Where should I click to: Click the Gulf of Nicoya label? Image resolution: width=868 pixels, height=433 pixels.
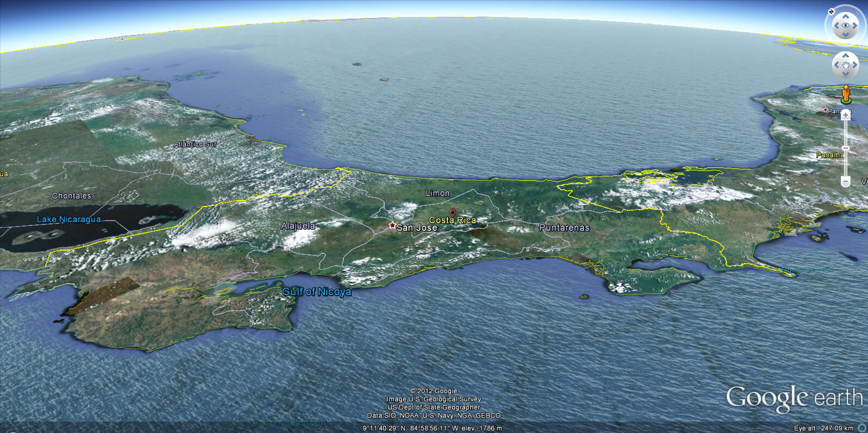pos(316,292)
